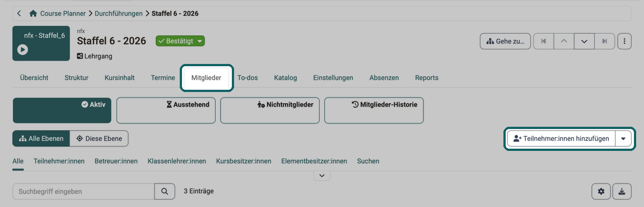
Task: Select the Aktiv members filter card
Action: [62, 111]
